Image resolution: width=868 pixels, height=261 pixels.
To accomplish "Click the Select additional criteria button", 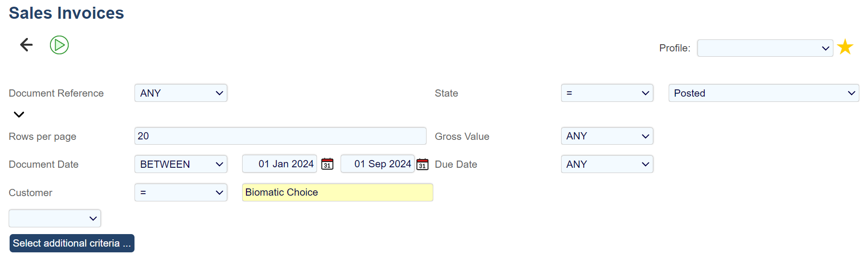I will [x=72, y=243].
